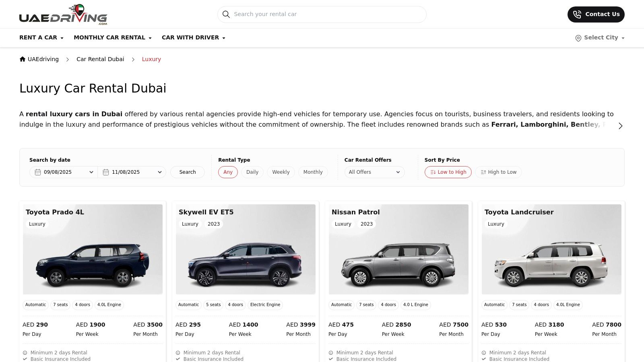Enable the Monthly rental type filter
The height and width of the screenshot is (362, 644).
point(313,172)
